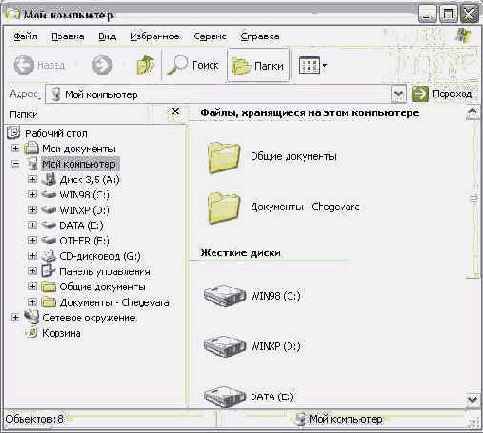Close the Папки folder pane
483x433 pixels.
(175, 111)
